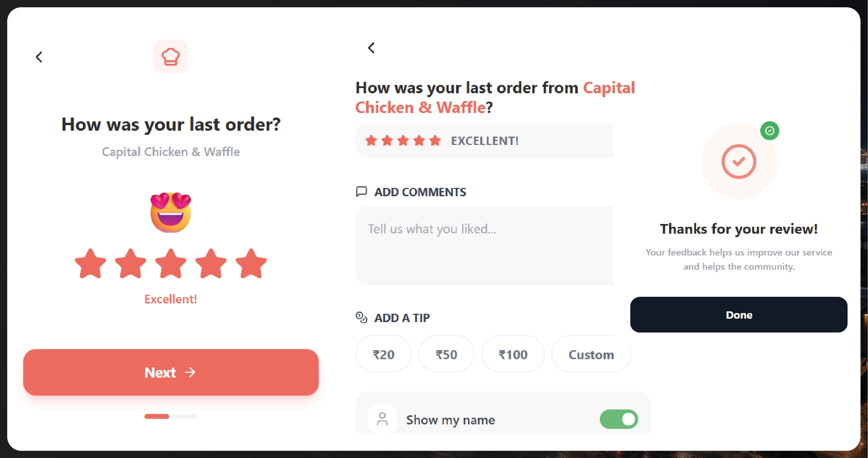Click the chef hat icon
Screen dimensions: 868x458
point(170,57)
